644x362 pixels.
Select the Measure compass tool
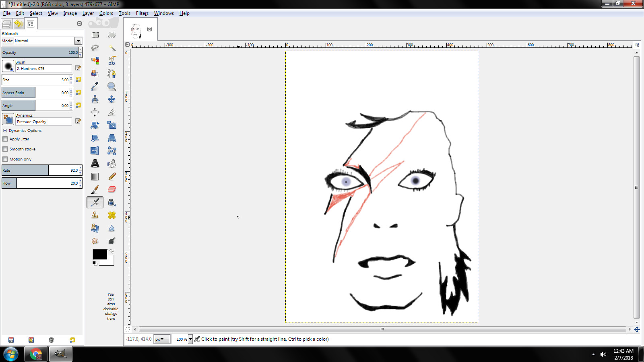click(x=95, y=99)
